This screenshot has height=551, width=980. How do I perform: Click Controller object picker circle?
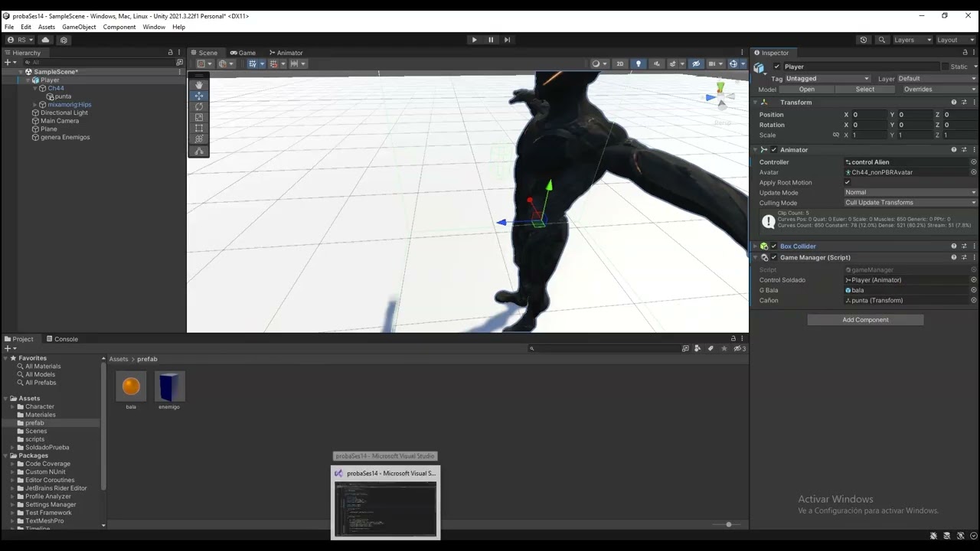974,162
